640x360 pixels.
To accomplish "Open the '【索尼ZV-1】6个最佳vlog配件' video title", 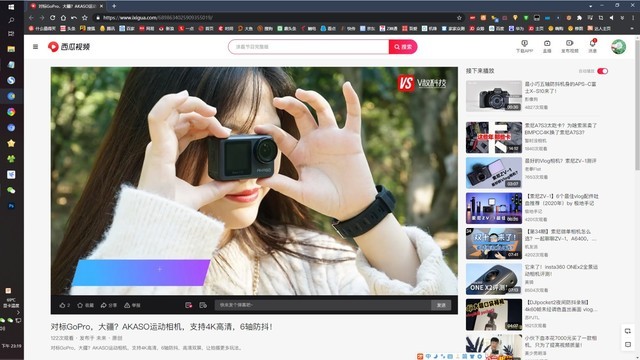I will coord(562,200).
